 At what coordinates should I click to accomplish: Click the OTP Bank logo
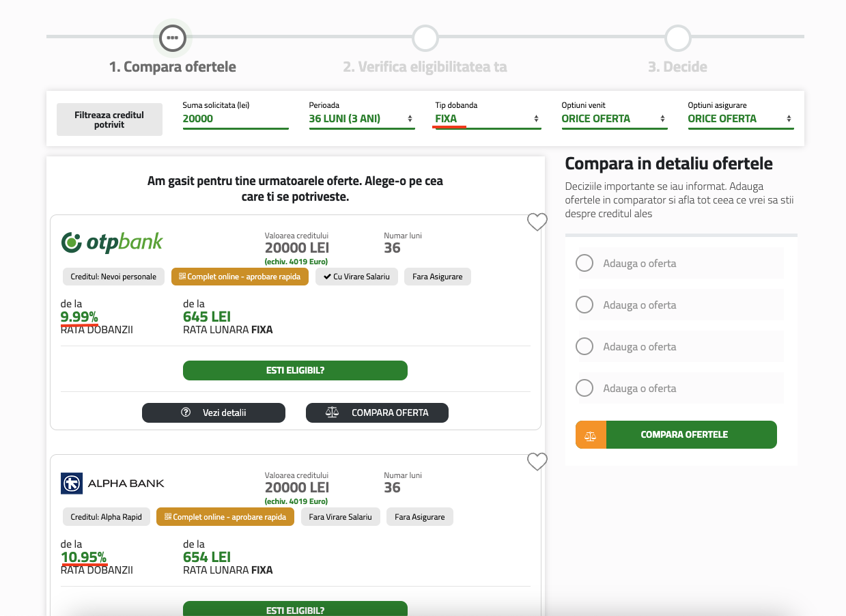tap(112, 242)
